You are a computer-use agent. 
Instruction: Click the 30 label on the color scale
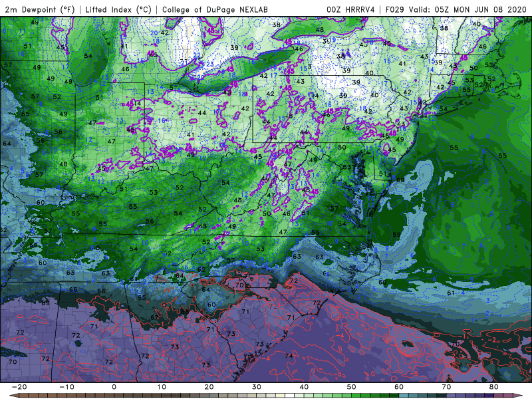click(x=257, y=387)
